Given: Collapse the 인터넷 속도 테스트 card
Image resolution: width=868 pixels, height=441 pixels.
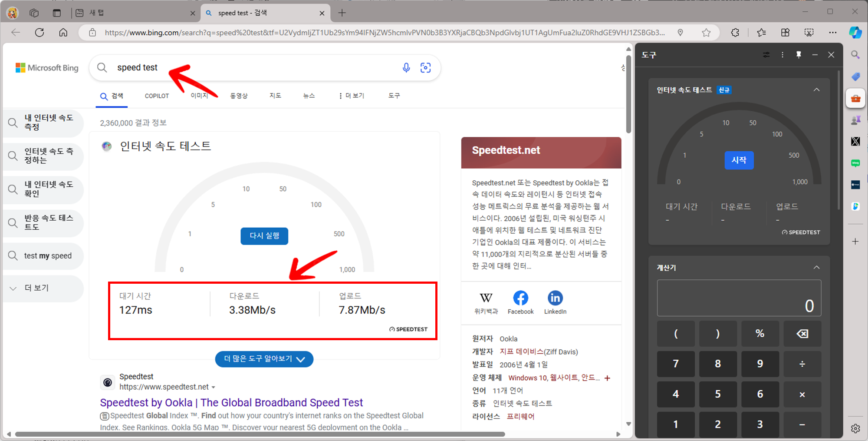Looking at the screenshot, I should click(816, 90).
